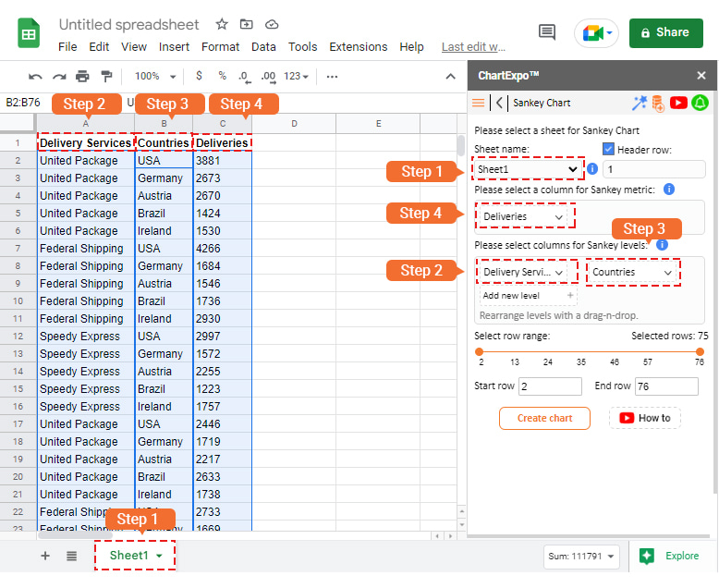Click the row range start slider handle

coord(480,352)
